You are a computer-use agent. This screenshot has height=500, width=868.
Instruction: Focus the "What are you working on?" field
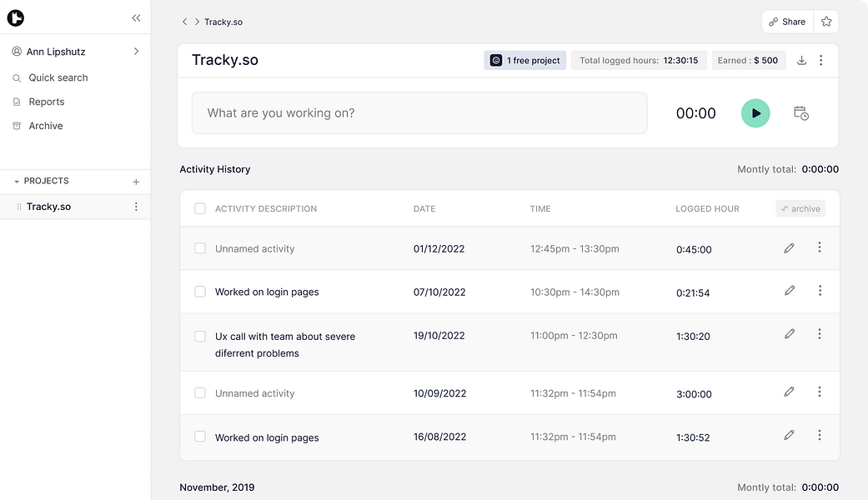[419, 112]
